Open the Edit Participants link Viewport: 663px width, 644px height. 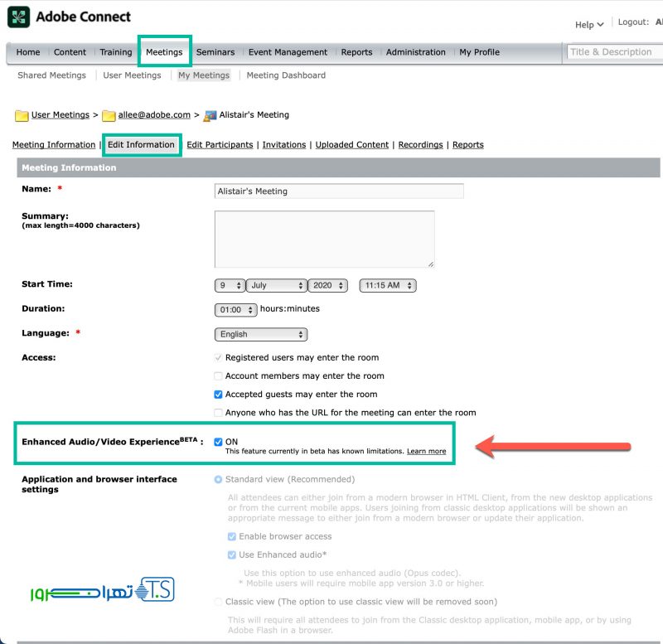click(x=220, y=145)
